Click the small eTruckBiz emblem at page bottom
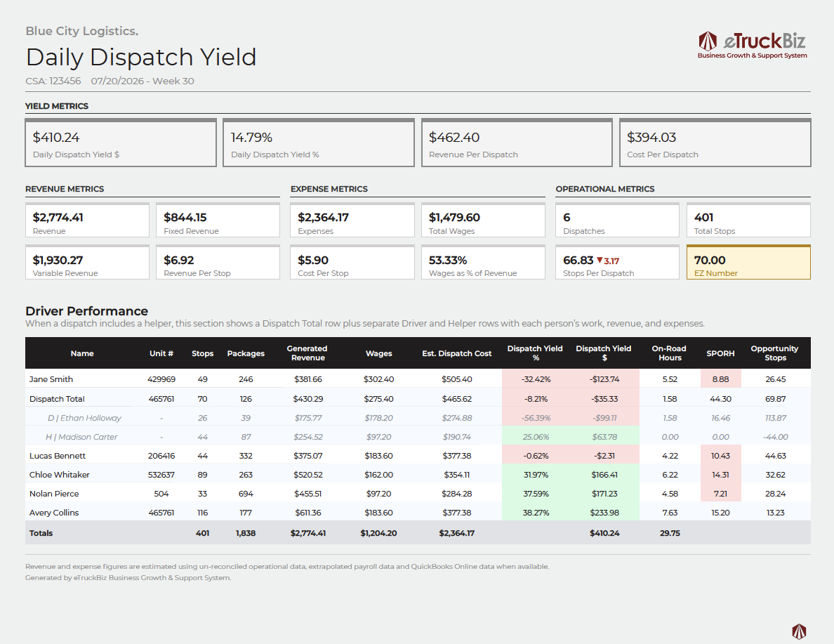The image size is (834, 644). (x=799, y=631)
